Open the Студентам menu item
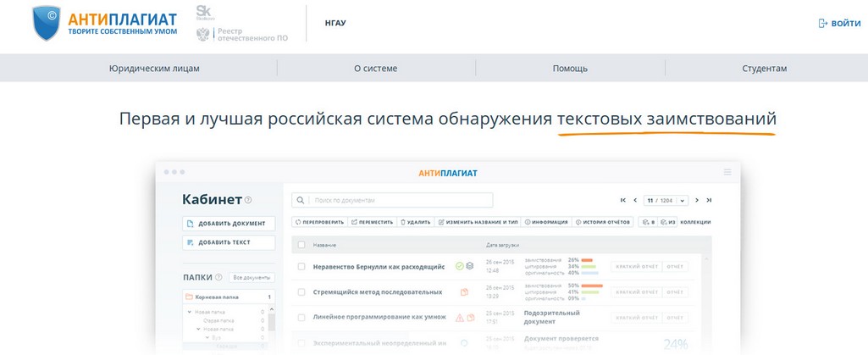The height and width of the screenshot is (355, 868). (x=764, y=69)
